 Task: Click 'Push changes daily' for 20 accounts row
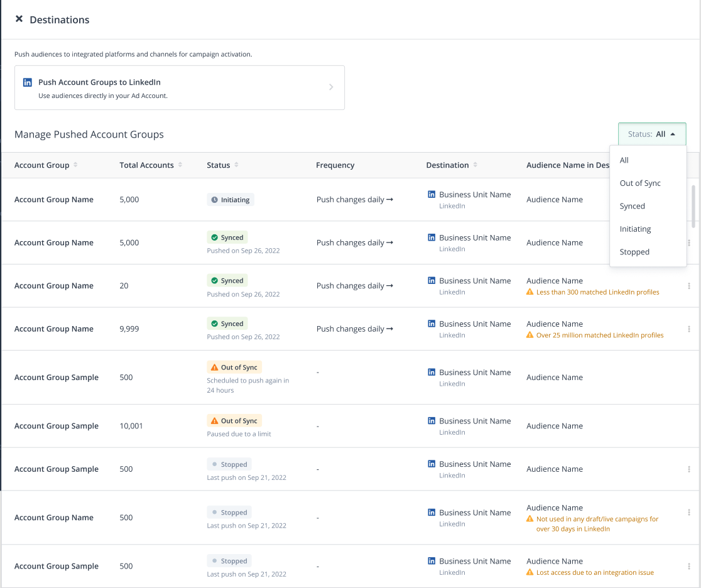(354, 286)
